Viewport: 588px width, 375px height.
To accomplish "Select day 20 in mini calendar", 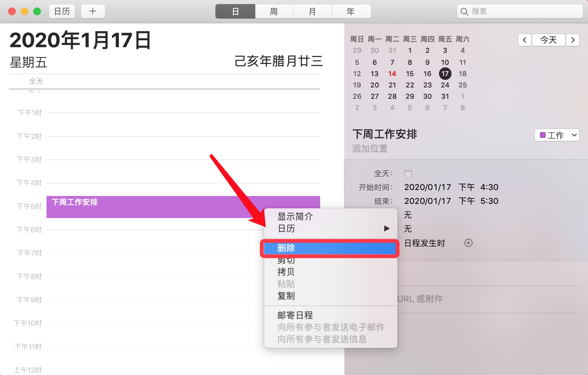I will pyautogui.click(x=374, y=85).
